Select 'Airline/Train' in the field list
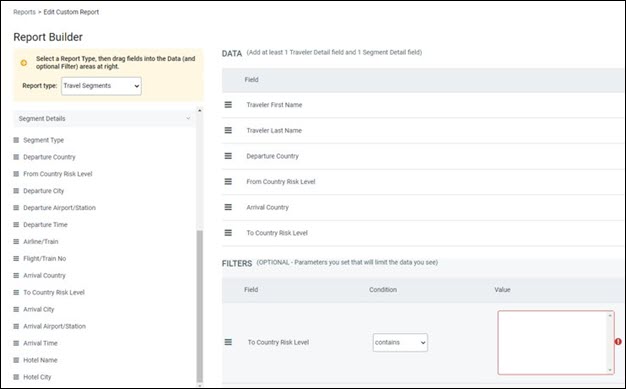626x389 pixels. (x=41, y=242)
